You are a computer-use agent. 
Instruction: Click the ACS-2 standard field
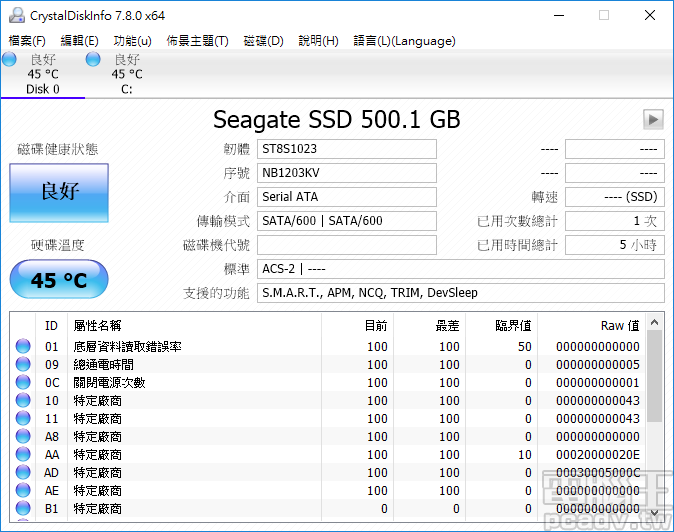461,269
